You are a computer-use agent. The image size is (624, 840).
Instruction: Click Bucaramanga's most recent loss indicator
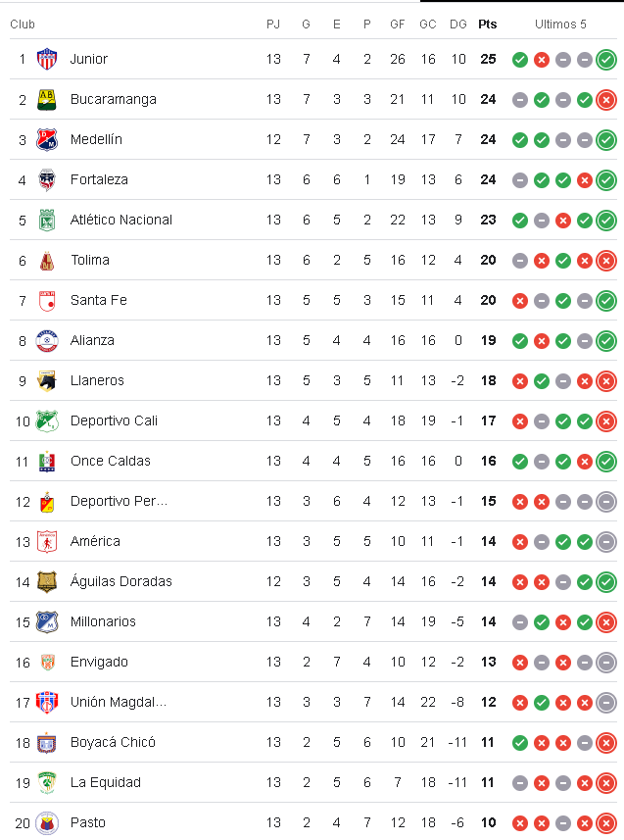pyautogui.click(x=606, y=99)
